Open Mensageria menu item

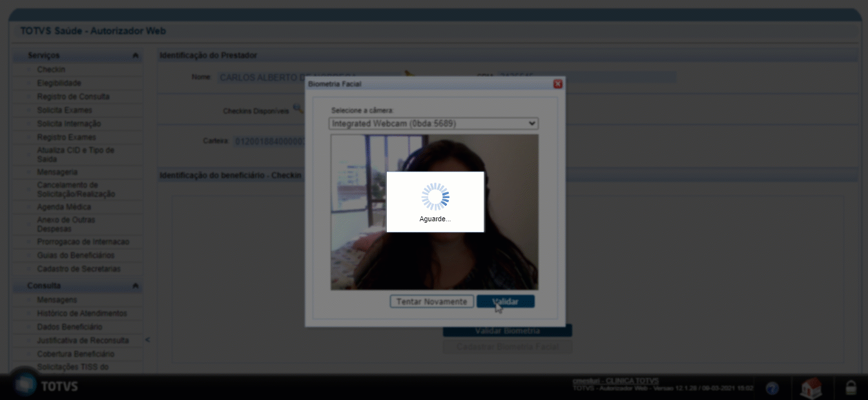57,172
